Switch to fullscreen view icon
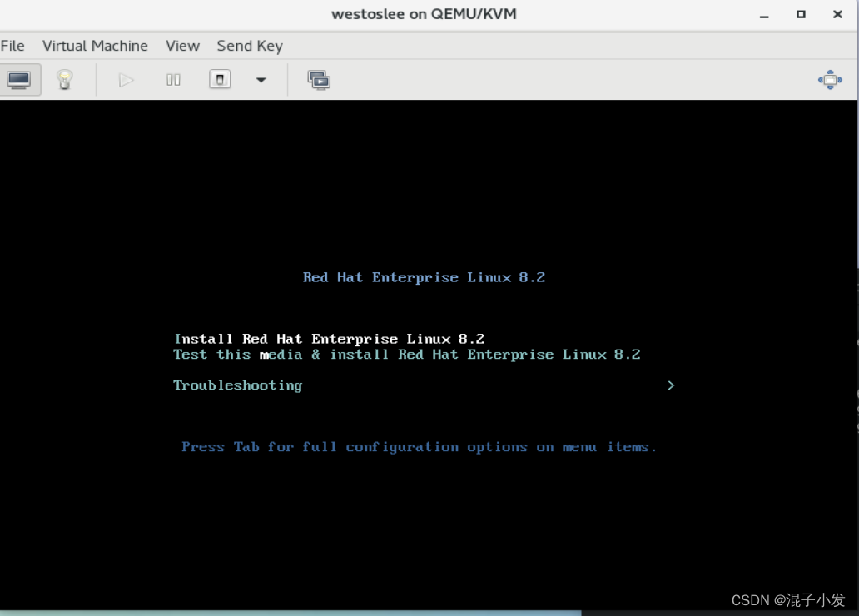The height and width of the screenshot is (616, 859). (830, 80)
